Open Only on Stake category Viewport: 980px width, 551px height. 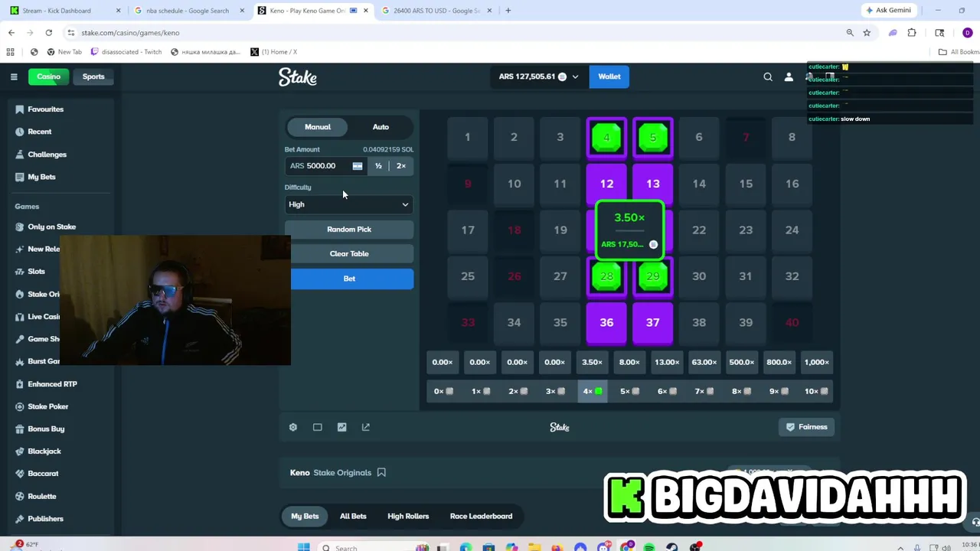(x=52, y=227)
